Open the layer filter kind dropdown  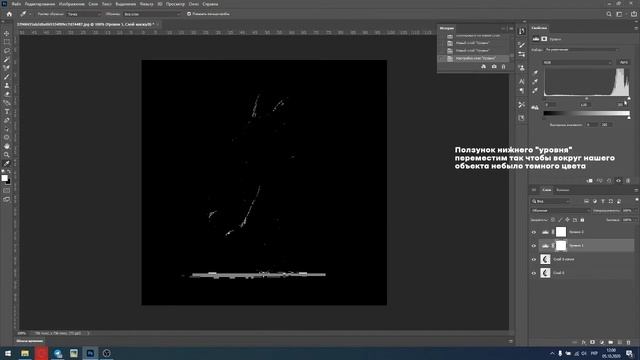551,201
